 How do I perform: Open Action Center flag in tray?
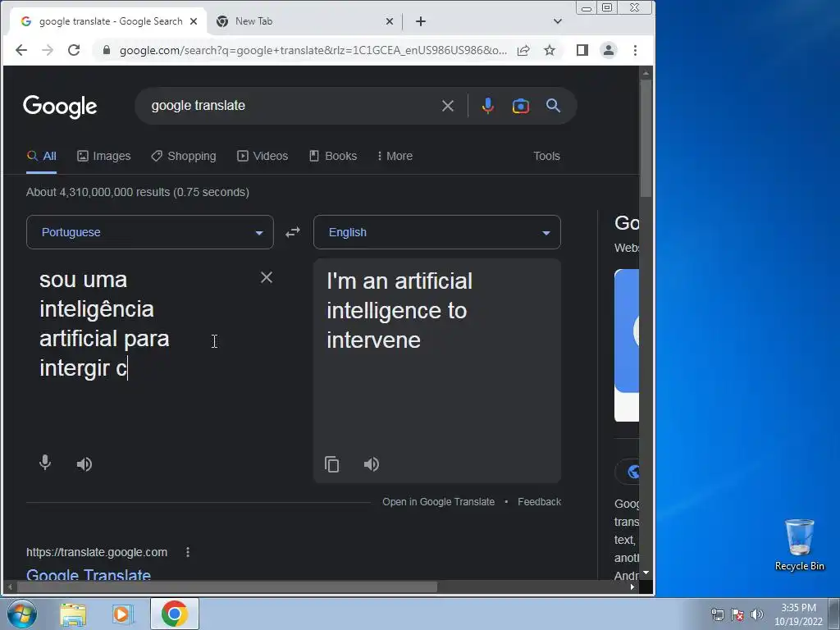[x=737, y=614]
